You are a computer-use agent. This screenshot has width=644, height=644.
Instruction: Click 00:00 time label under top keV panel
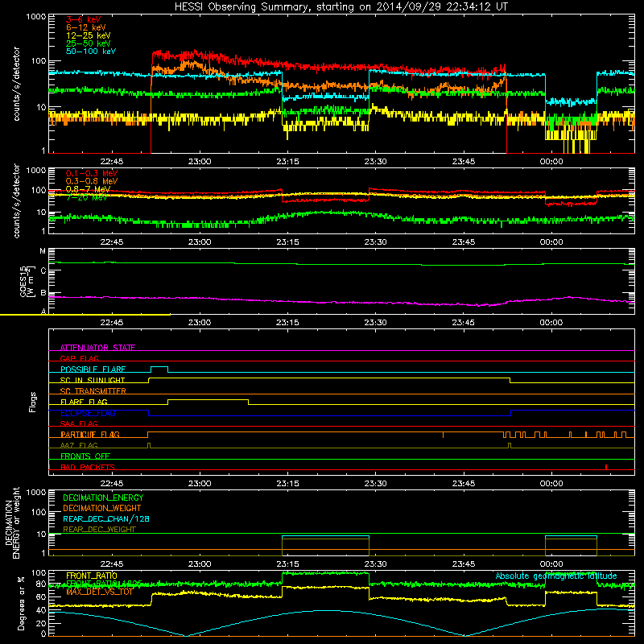click(551, 162)
